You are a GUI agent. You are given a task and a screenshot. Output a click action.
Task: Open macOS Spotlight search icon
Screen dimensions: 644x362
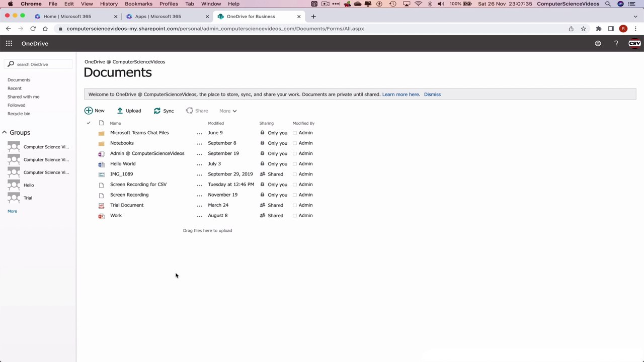tap(608, 4)
